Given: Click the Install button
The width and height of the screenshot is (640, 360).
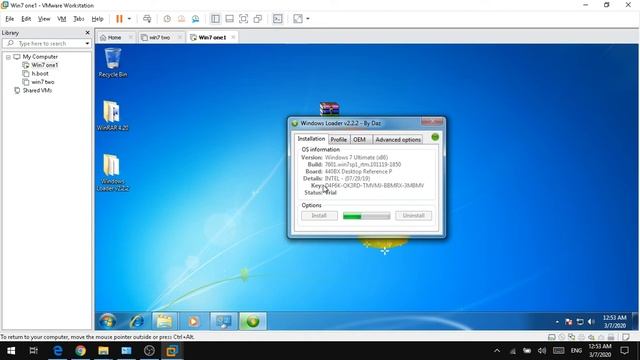Looking at the screenshot, I should 319,216.
